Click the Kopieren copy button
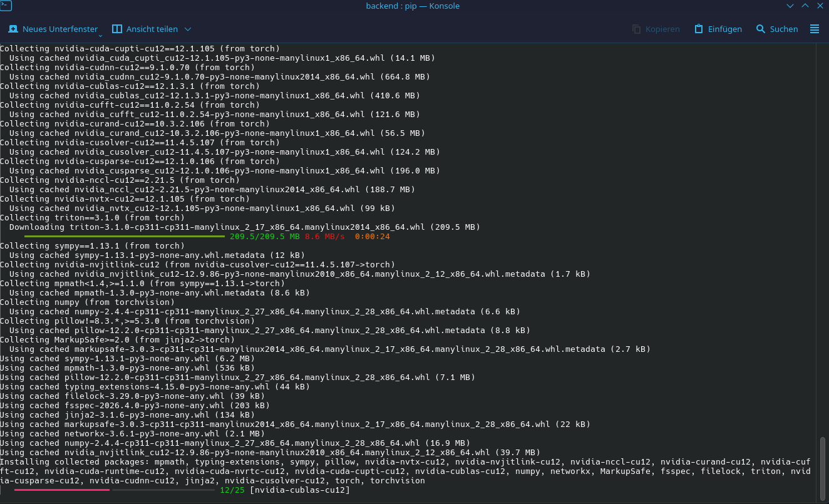This screenshot has height=504, width=829. click(656, 29)
